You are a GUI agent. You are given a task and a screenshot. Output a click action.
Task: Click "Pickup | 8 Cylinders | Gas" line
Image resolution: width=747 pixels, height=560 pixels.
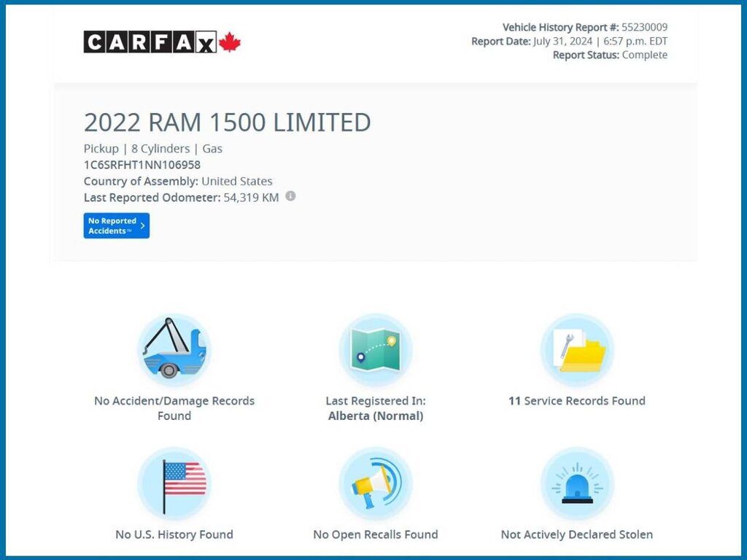(153, 149)
